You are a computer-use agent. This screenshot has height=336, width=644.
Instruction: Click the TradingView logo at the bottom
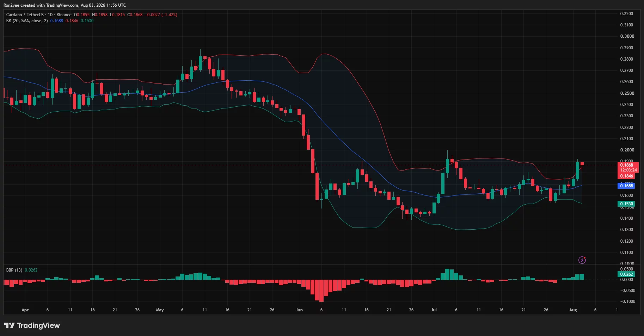[x=32, y=325]
